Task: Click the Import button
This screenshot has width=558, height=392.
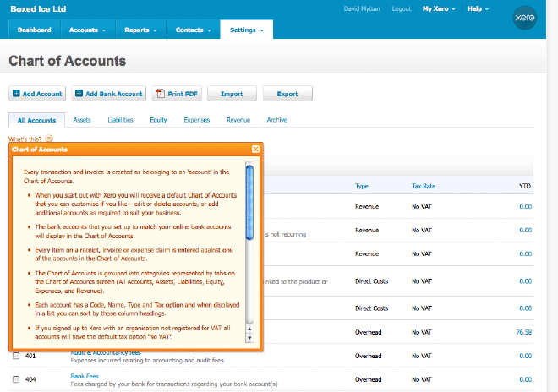Action: 232,94
